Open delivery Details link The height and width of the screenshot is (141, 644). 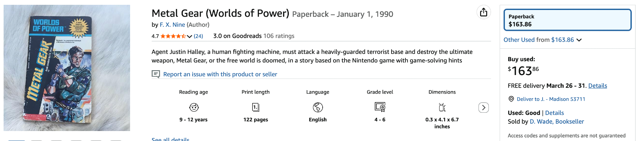click(x=597, y=86)
